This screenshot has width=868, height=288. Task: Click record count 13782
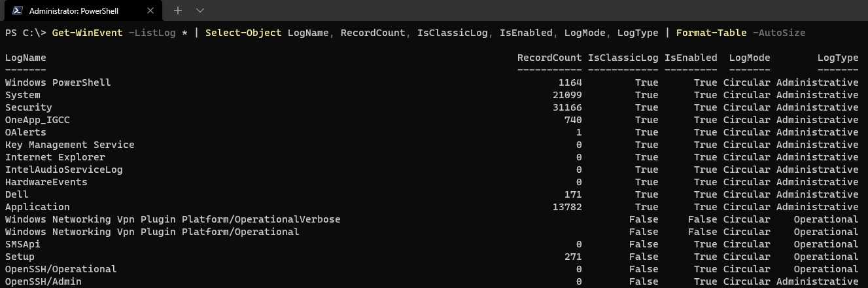(567, 207)
